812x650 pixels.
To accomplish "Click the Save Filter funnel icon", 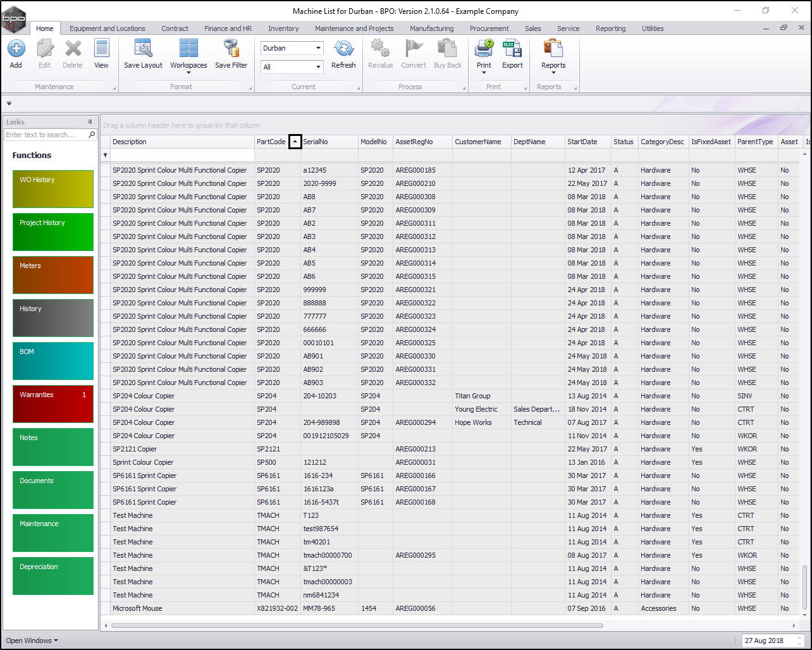I will [231, 49].
